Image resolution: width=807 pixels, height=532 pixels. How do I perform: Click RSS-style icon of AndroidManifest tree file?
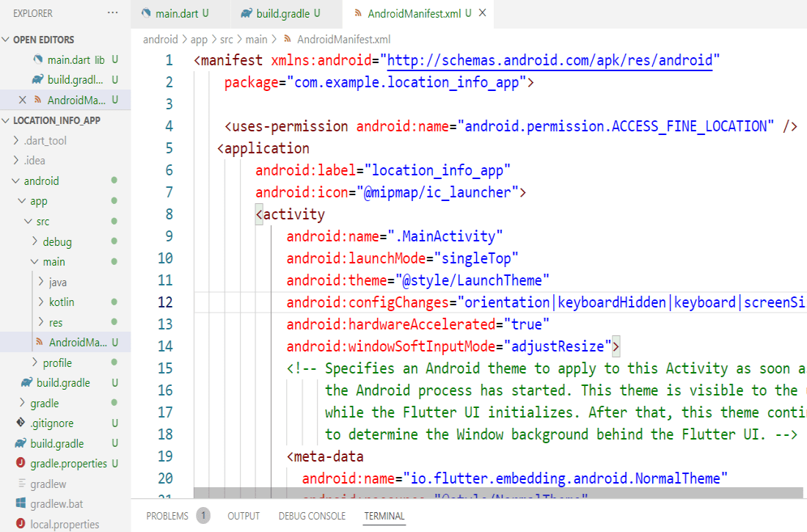39,342
